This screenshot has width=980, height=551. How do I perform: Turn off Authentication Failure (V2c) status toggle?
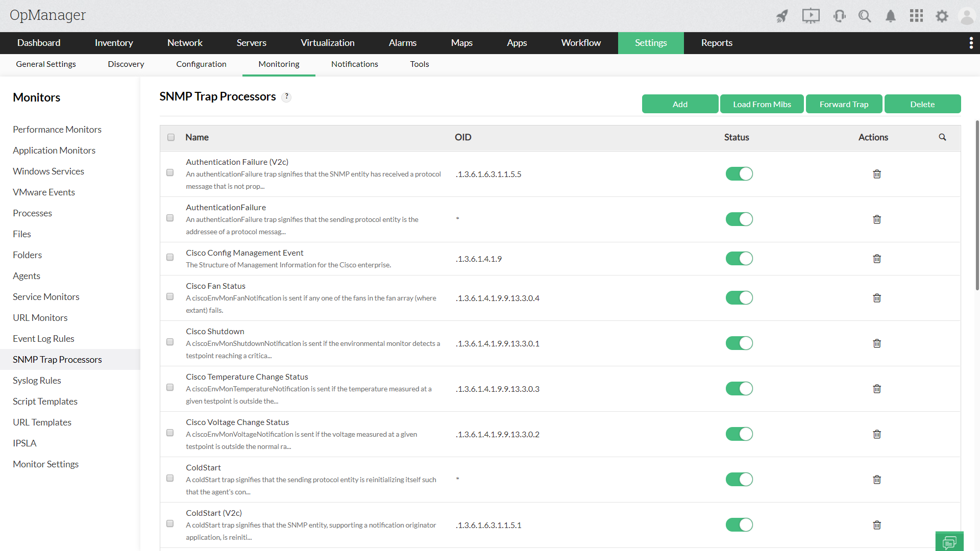(739, 174)
